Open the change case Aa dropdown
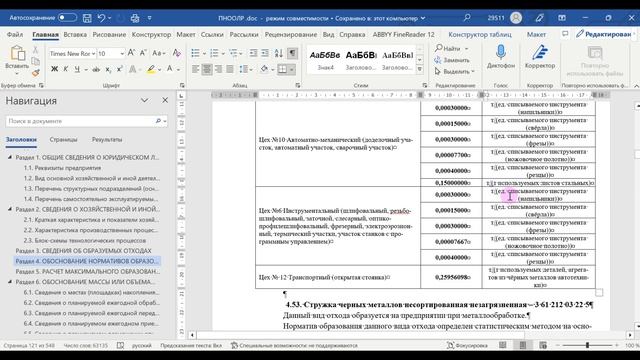This screenshot has width=640, height=360. [158, 53]
